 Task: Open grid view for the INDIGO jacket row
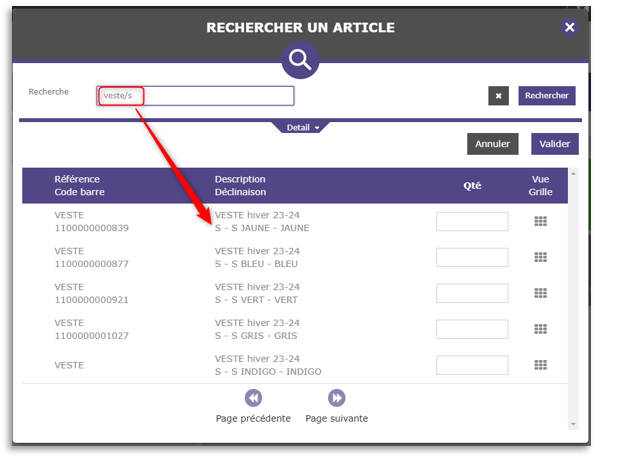541,365
